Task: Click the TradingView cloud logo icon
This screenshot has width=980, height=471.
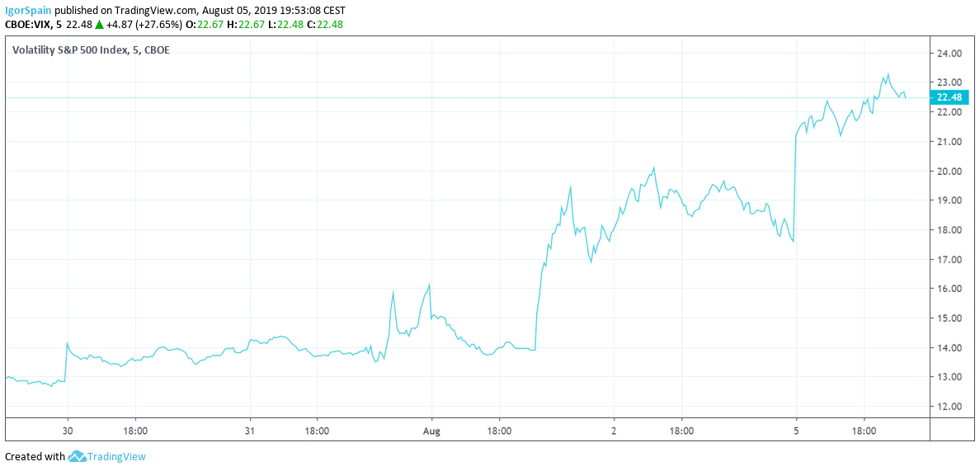Action: 77,456
